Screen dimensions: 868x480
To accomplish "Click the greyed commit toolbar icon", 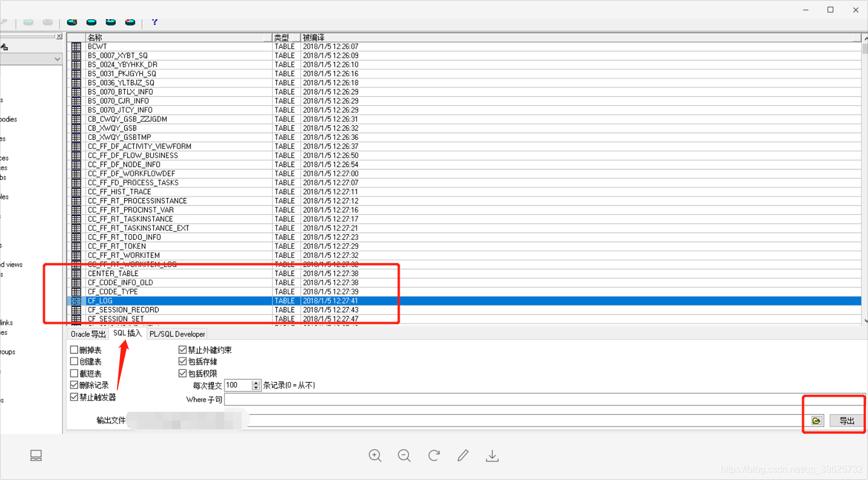I will click(x=28, y=22).
